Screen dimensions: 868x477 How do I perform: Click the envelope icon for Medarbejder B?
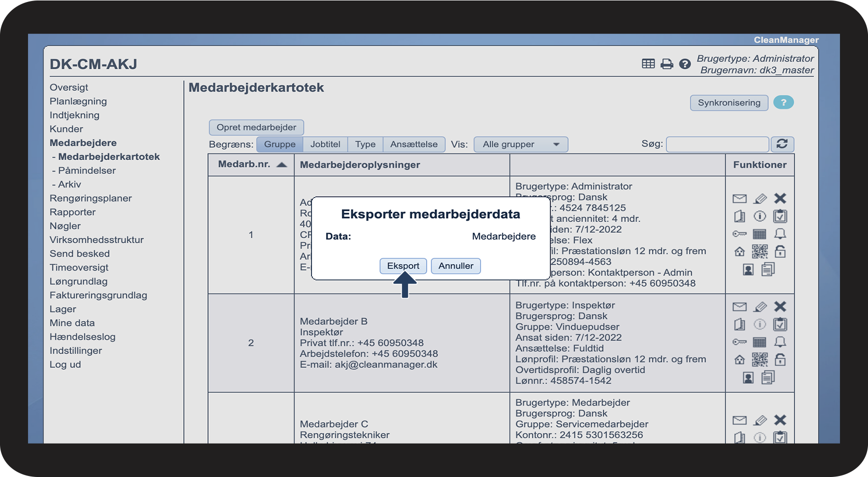point(739,307)
